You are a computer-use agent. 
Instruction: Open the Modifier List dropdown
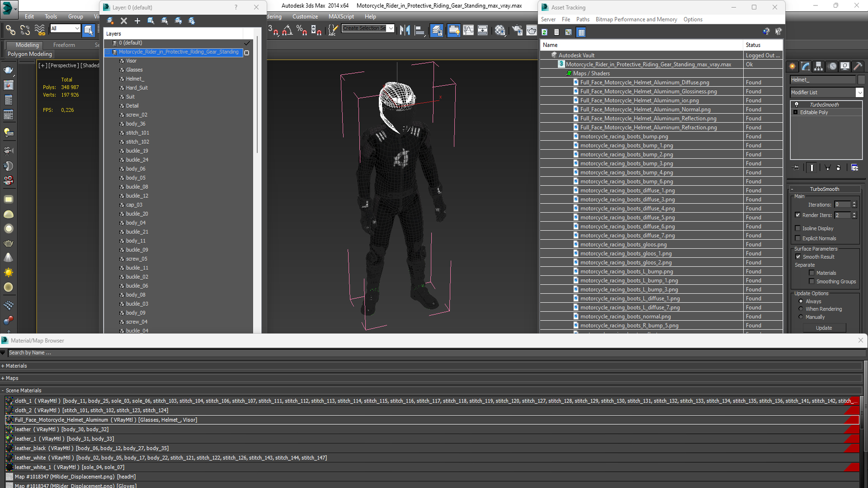(859, 92)
